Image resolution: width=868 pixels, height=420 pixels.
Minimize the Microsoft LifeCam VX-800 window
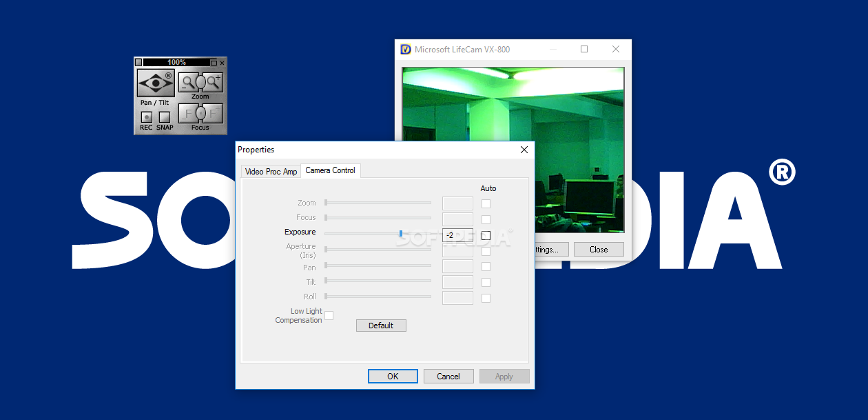click(x=553, y=49)
